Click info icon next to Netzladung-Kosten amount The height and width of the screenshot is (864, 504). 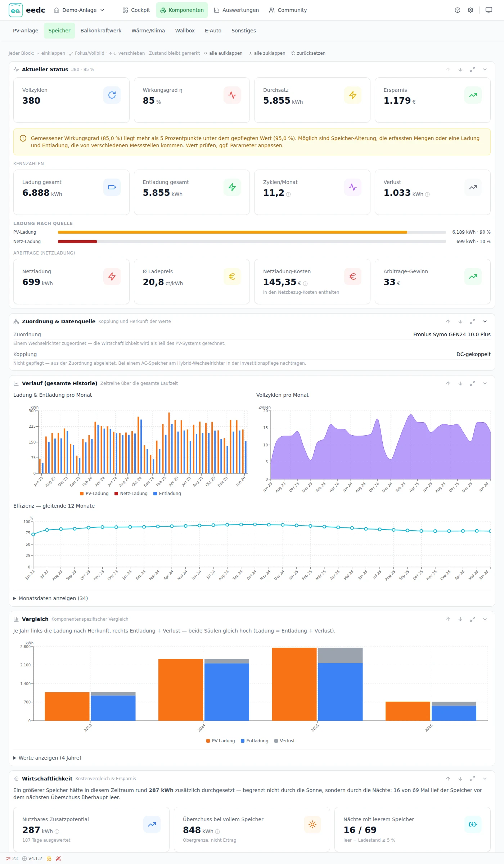tap(305, 284)
